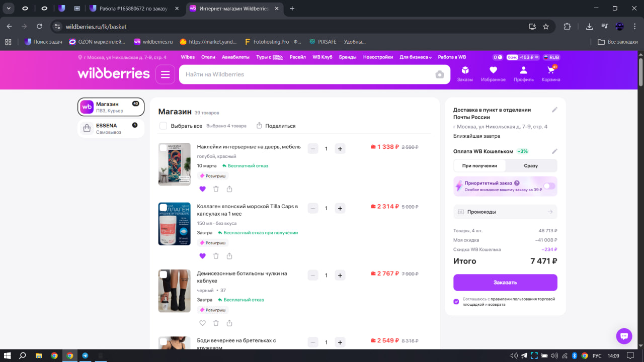Choose При получении payment option

tap(479, 165)
